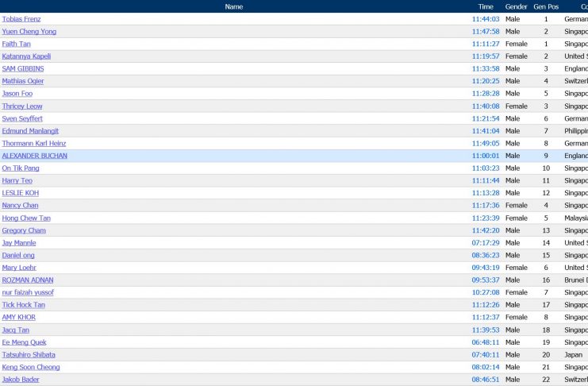Open Mathias Ogier's result entry
Screen dimensions: 588x386
coord(23,81)
